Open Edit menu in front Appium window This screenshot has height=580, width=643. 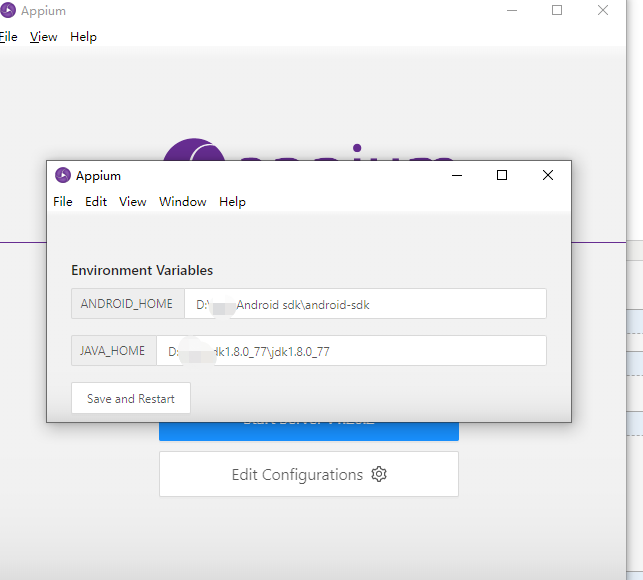pyautogui.click(x=96, y=202)
